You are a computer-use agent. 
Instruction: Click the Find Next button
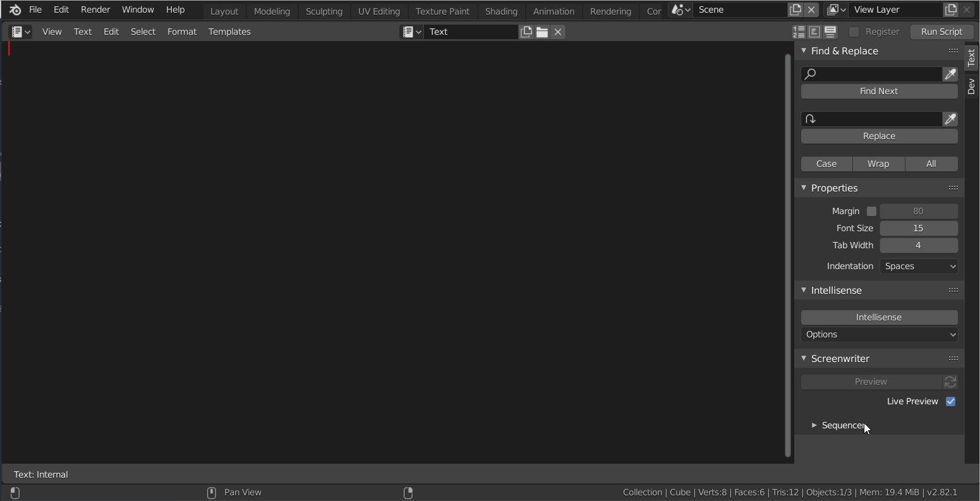click(880, 91)
